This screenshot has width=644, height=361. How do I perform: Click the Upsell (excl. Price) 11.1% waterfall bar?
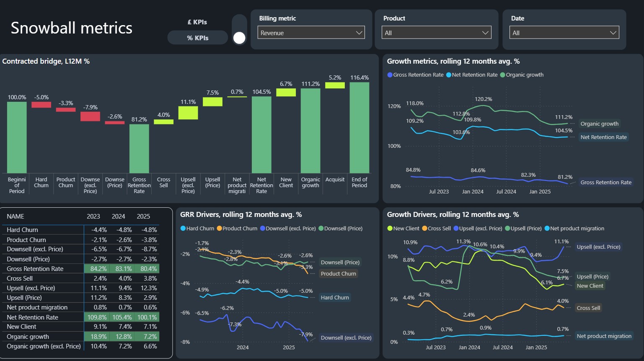[188, 113]
